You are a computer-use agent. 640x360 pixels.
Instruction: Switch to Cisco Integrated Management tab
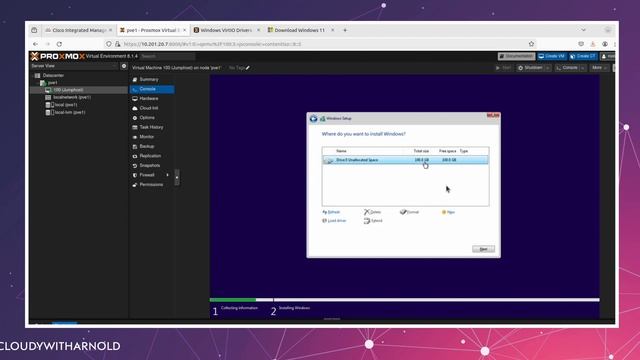(78, 30)
